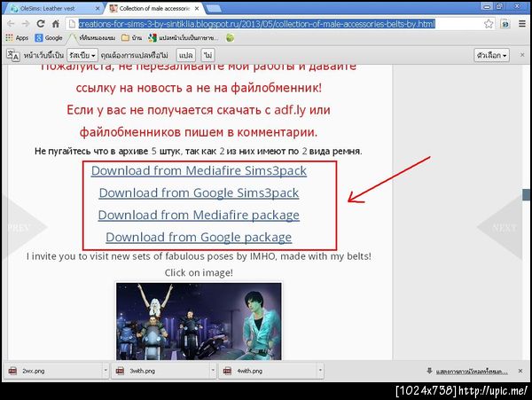This screenshot has width=532, height=400.
Task: Click show all downloads link
Action: point(472,372)
